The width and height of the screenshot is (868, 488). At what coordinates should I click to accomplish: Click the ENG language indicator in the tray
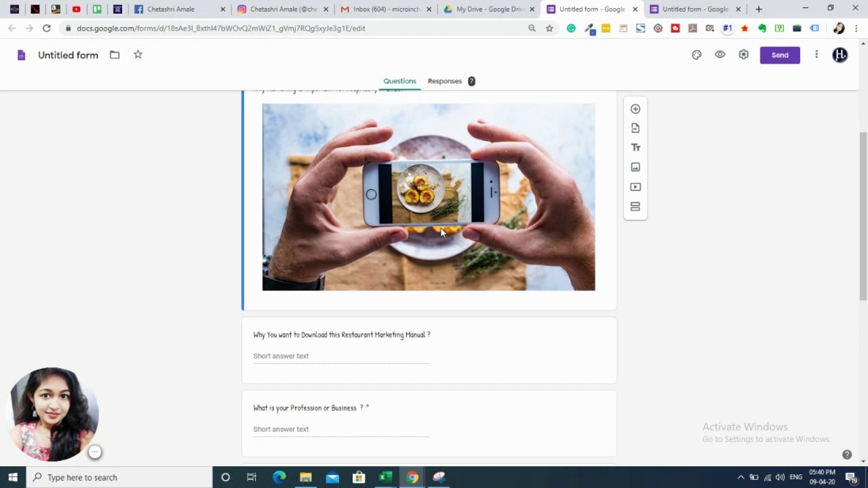(x=796, y=477)
